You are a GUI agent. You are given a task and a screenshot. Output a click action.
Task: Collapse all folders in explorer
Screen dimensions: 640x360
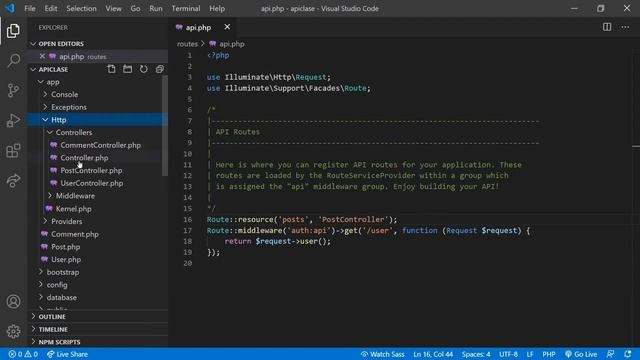click(160, 69)
